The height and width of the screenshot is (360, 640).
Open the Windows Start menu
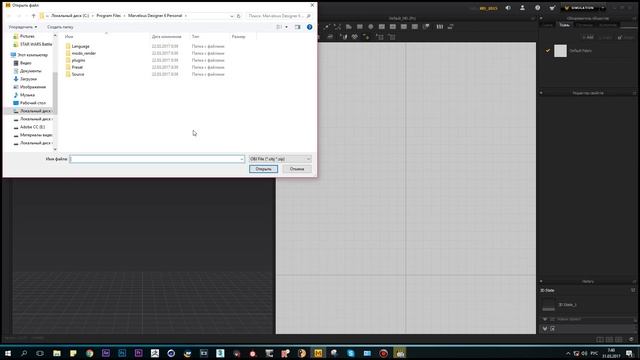pos(8,353)
